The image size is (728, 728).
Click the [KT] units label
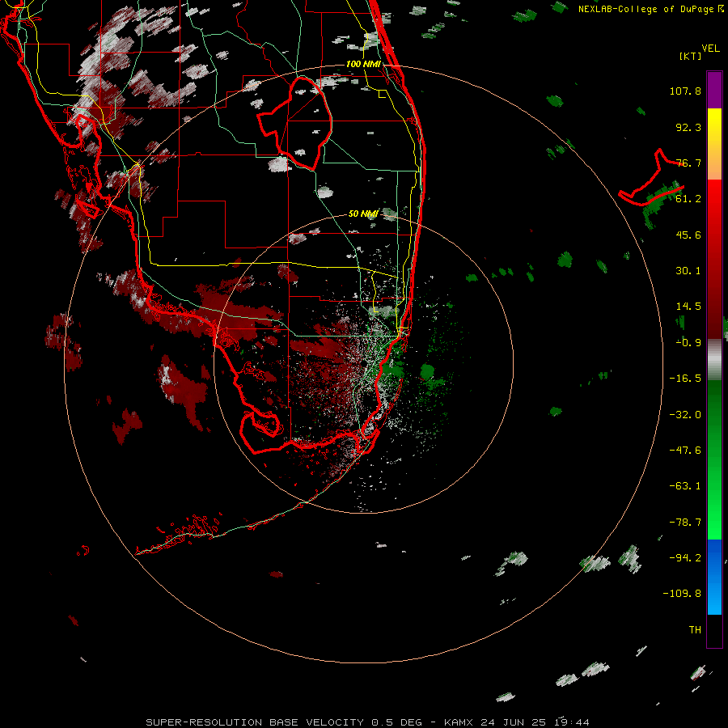tap(691, 56)
